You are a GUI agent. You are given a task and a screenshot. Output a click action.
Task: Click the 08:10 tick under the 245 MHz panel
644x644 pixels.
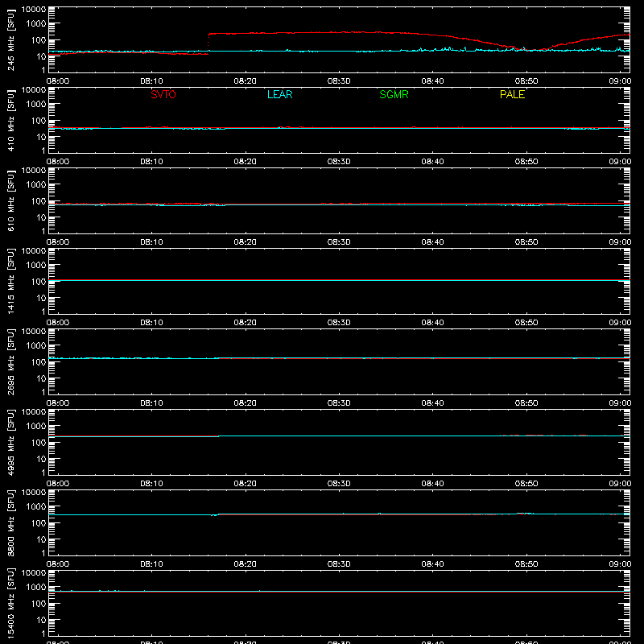tap(151, 81)
